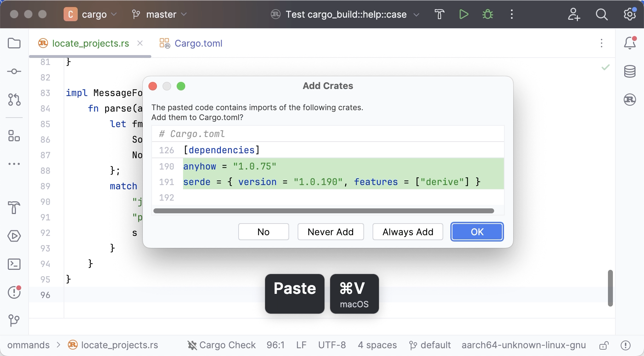Open the Notifications bell

tap(630, 43)
